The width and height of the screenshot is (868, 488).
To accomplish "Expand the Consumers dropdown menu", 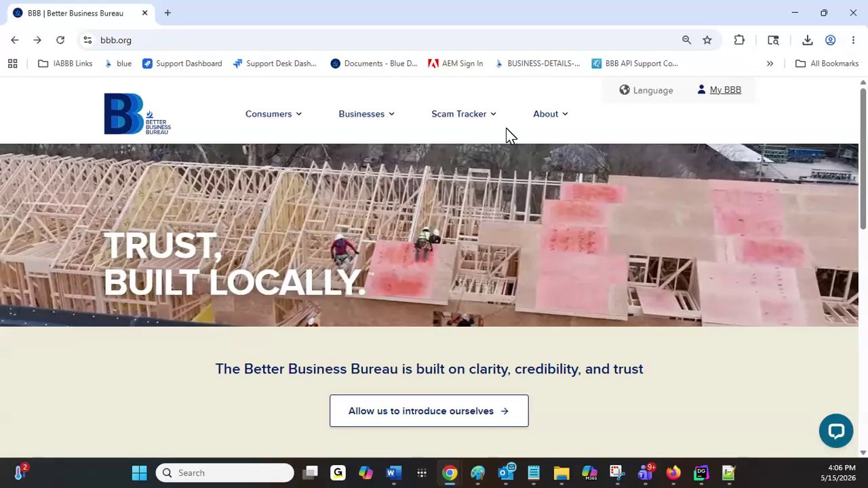I will click(273, 114).
